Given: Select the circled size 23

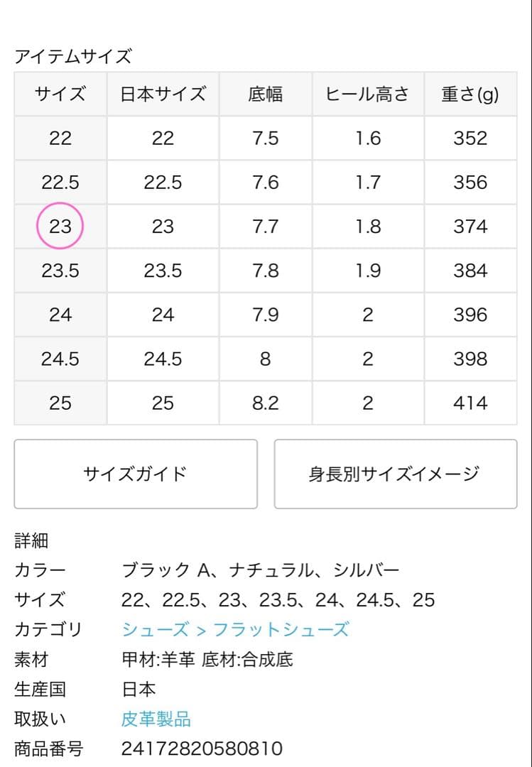Looking at the screenshot, I should point(61,226).
